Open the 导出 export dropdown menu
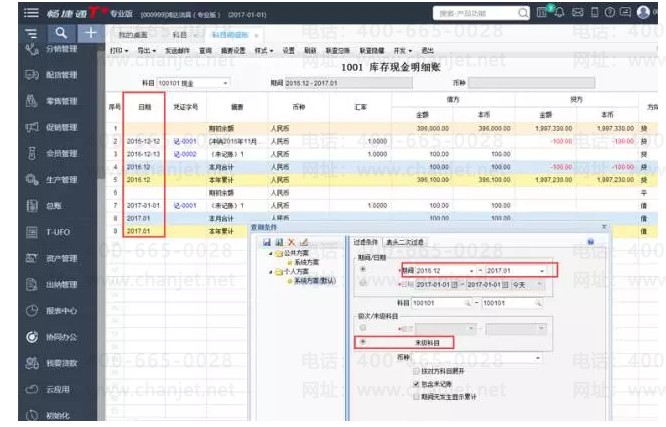 tap(147, 51)
